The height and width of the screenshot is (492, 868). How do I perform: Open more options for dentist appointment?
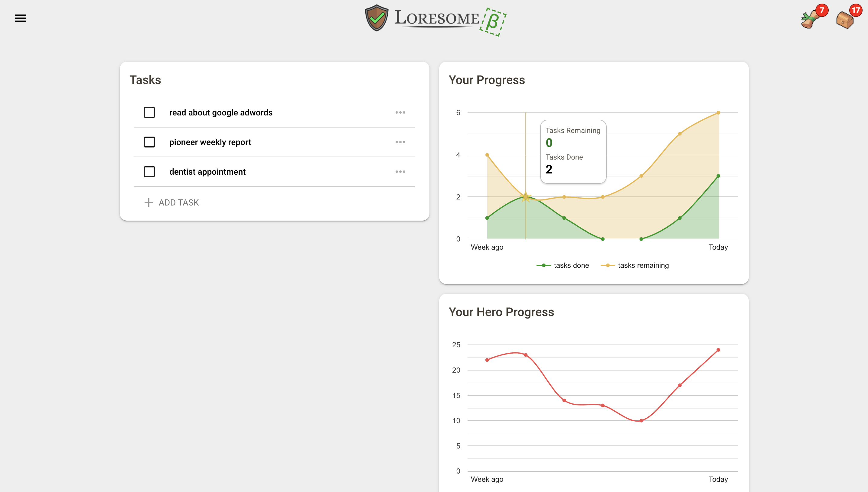tap(400, 172)
